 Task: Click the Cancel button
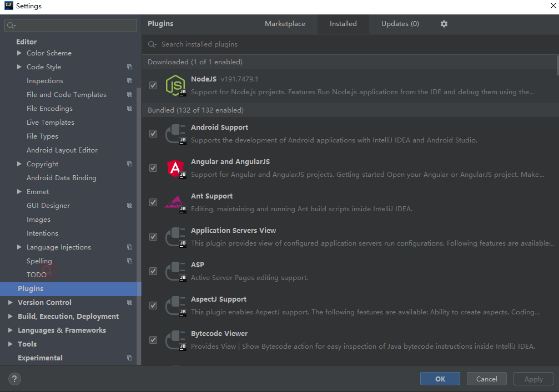(x=487, y=379)
